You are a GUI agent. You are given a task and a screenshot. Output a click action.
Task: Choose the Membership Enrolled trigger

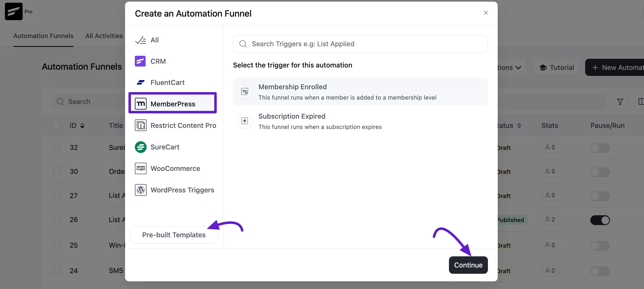coord(360,92)
